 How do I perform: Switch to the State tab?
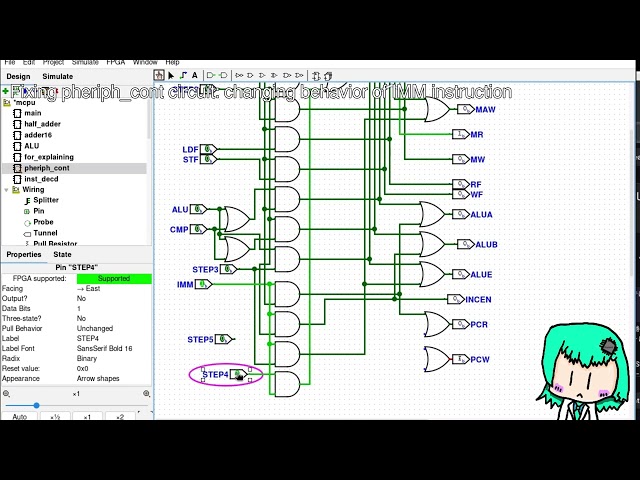[62, 254]
